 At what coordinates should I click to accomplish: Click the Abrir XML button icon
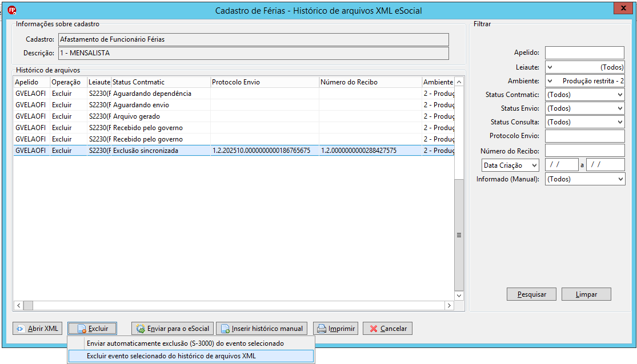pyautogui.click(x=21, y=329)
